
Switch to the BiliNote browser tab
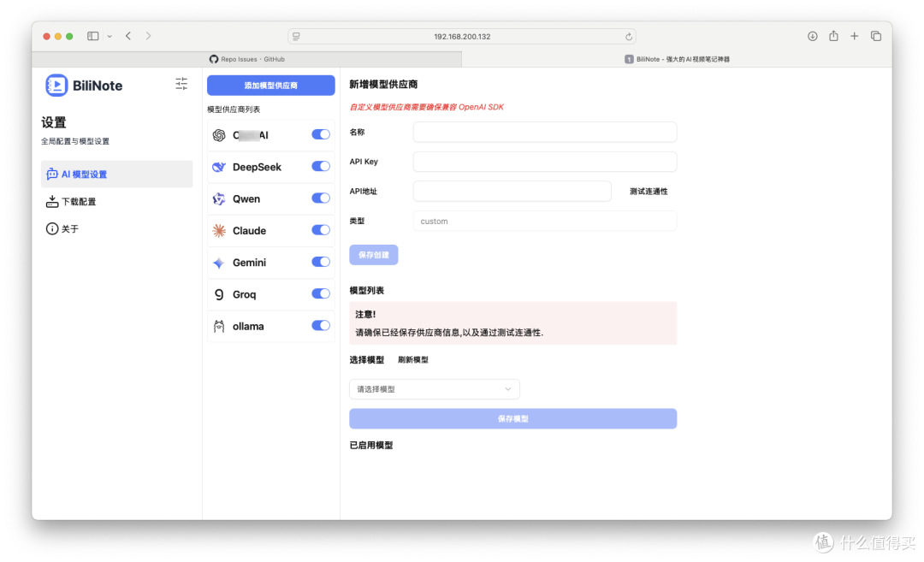(677, 59)
